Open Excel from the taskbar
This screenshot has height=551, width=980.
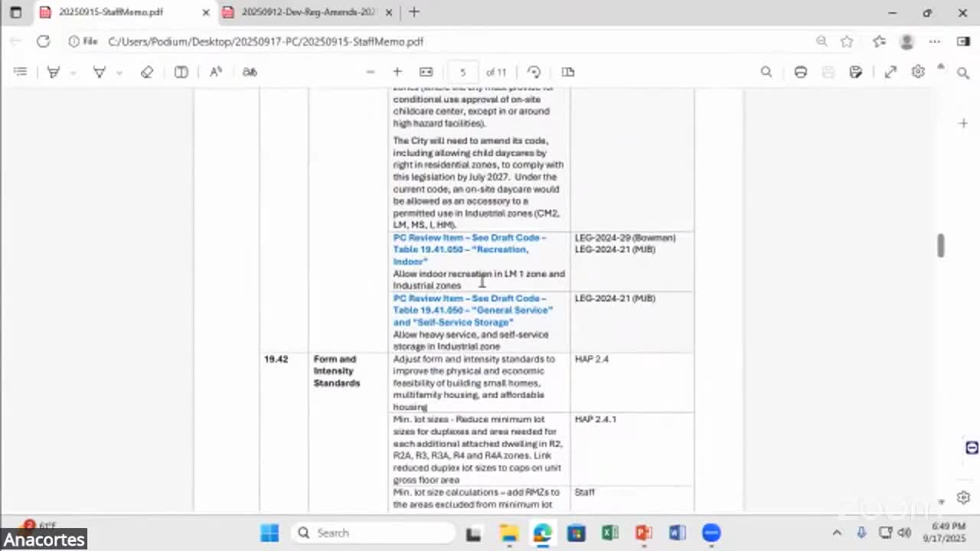click(610, 533)
